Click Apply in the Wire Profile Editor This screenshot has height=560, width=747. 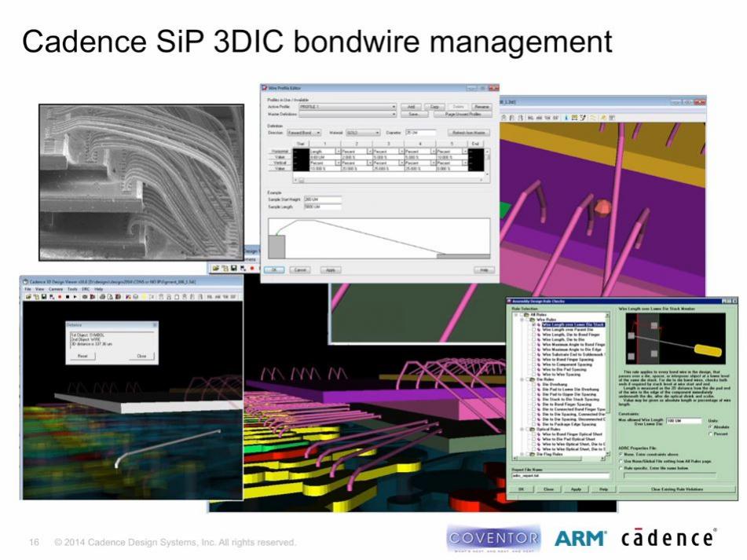(x=330, y=270)
